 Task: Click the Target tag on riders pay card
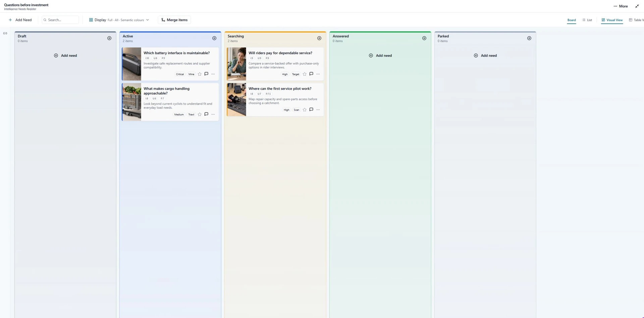296,74
